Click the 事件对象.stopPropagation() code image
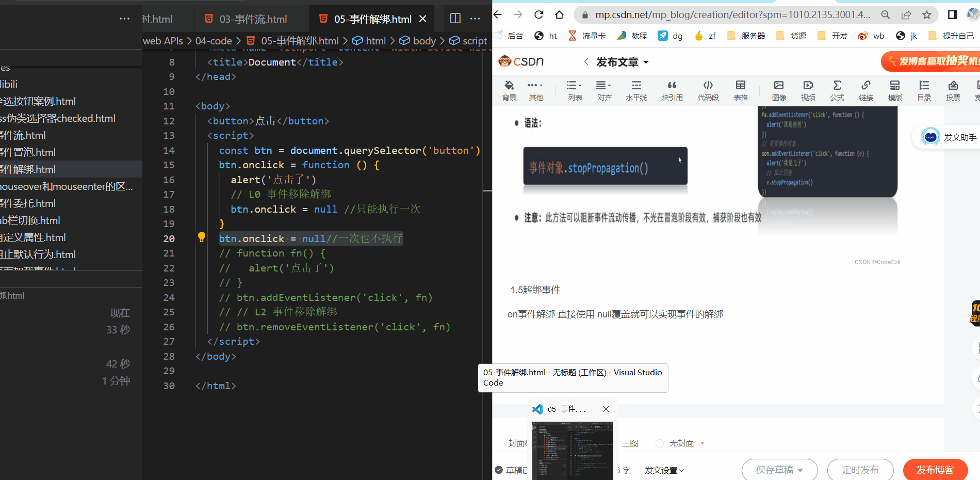Screen dimensions: 980x480 (605, 166)
